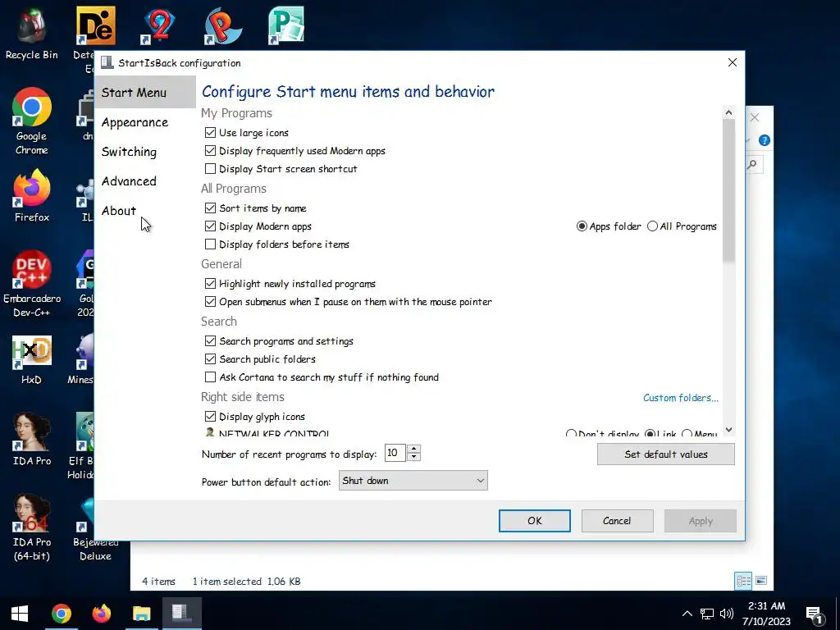Click the OK button

[x=535, y=521]
